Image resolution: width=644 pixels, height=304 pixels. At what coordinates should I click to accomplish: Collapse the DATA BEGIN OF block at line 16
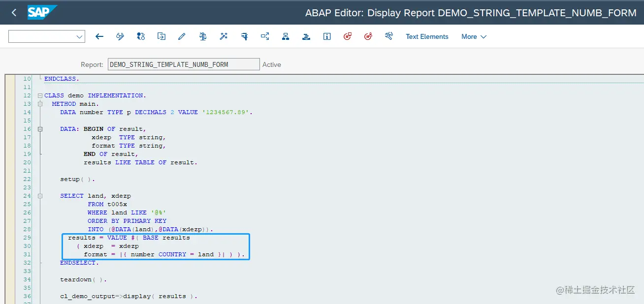point(40,129)
